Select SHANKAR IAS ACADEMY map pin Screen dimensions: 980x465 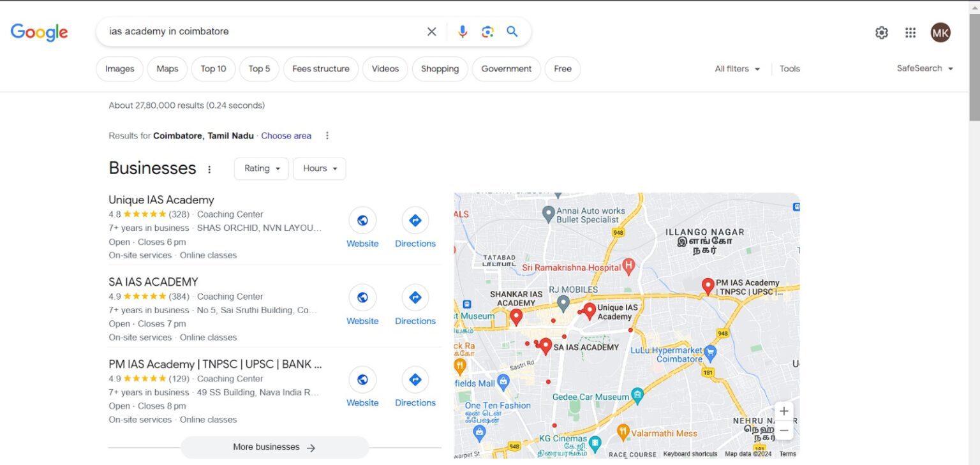tap(516, 317)
